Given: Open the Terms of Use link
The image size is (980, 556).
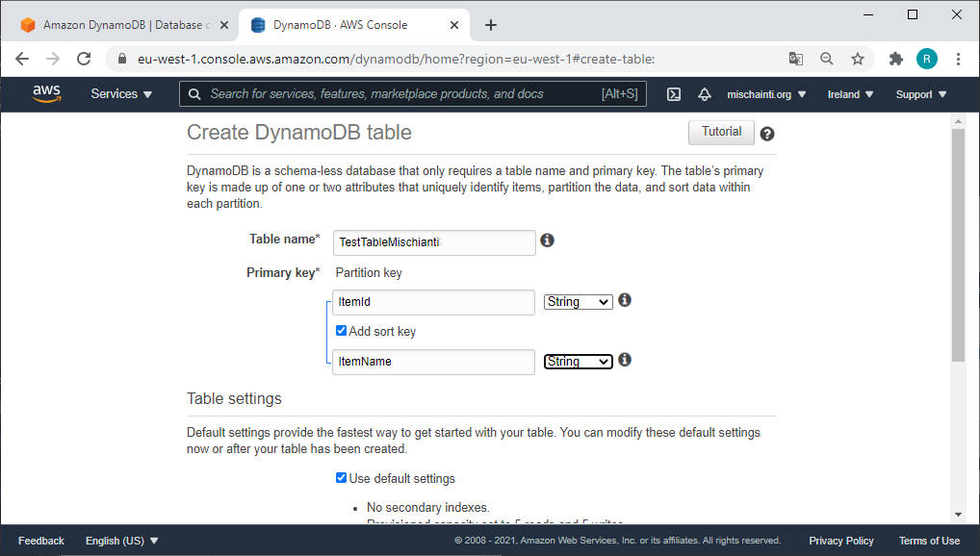Looking at the screenshot, I should (929, 541).
